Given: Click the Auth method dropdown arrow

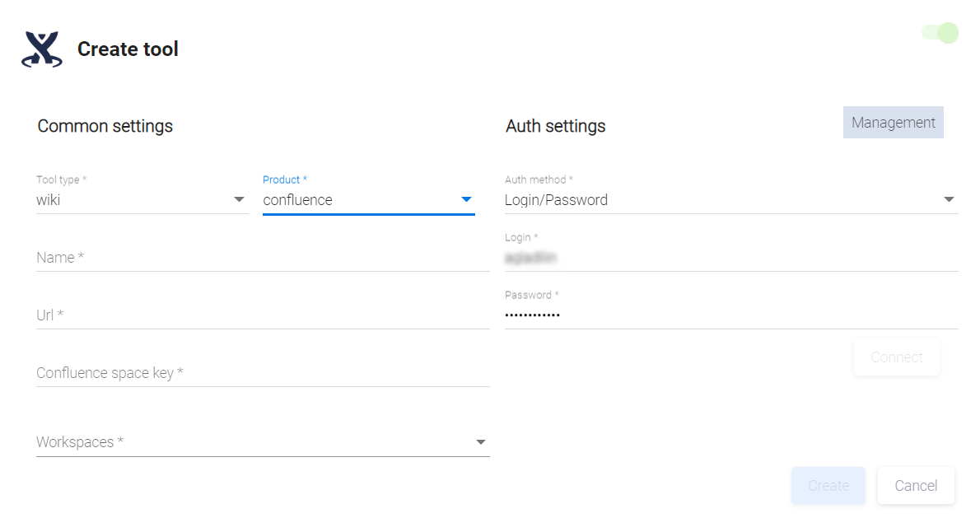Looking at the screenshot, I should tap(949, 200).
